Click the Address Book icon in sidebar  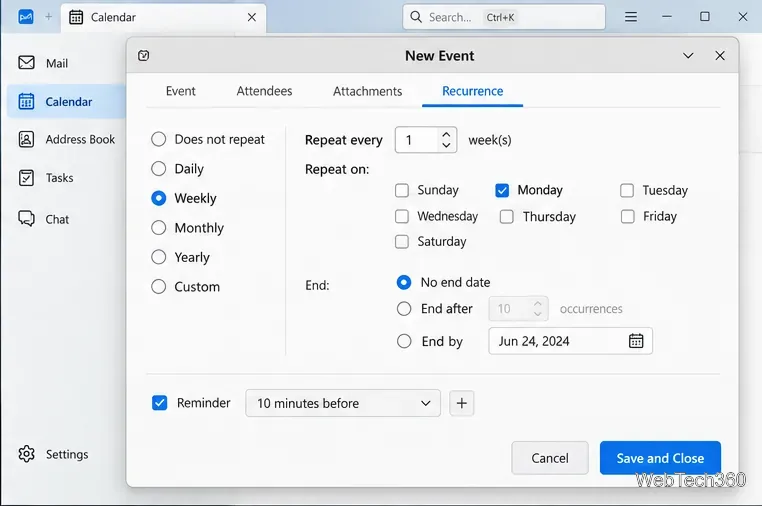pos(26,140)
